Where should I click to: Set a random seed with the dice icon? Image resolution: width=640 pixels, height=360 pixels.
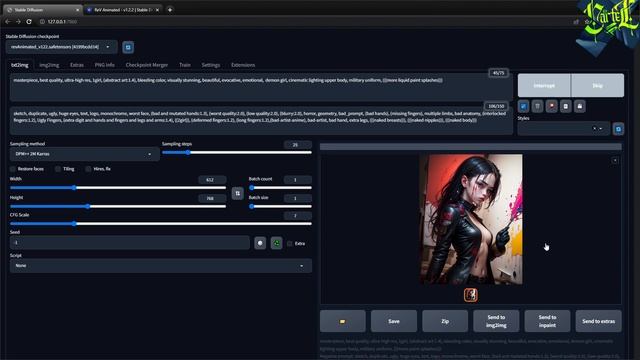coord(260,243)
